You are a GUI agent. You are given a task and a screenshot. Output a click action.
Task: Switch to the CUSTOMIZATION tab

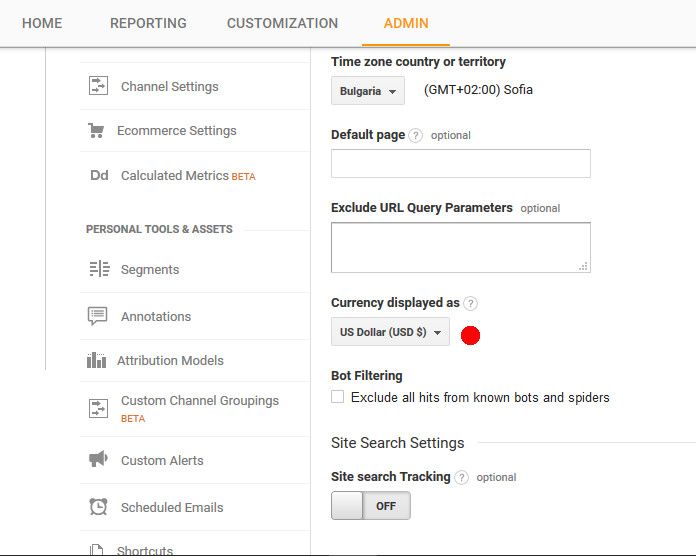282,23
